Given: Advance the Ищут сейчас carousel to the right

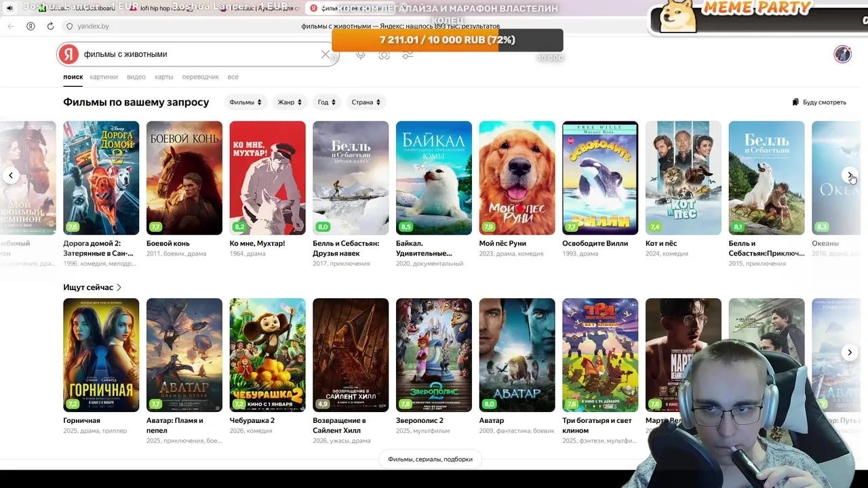Looking at the screenshot, I should [x=850, y=352].
